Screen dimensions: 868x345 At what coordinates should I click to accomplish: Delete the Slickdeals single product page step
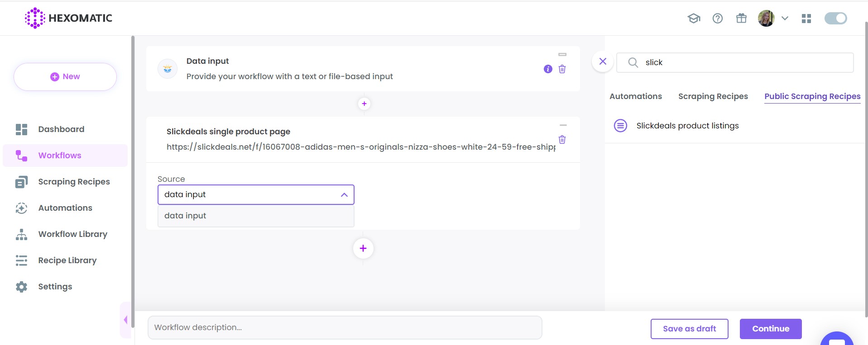pyautogui.click(x=562, y=140)
